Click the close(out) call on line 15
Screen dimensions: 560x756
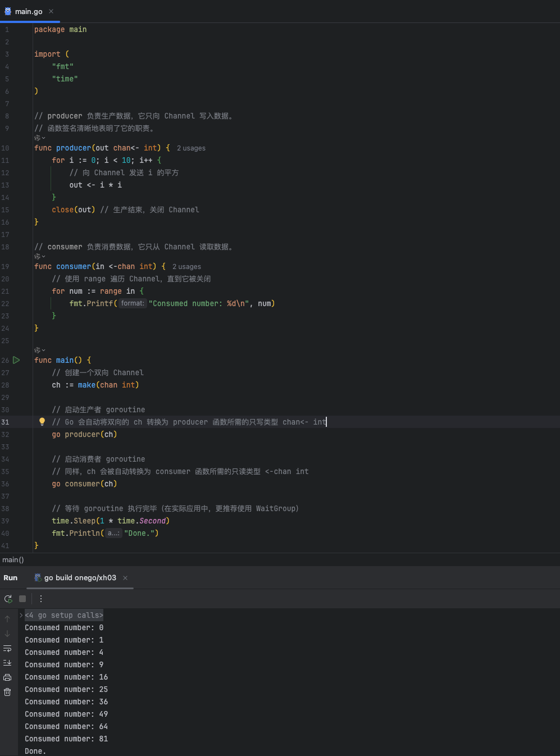click(x=74, y=210)
